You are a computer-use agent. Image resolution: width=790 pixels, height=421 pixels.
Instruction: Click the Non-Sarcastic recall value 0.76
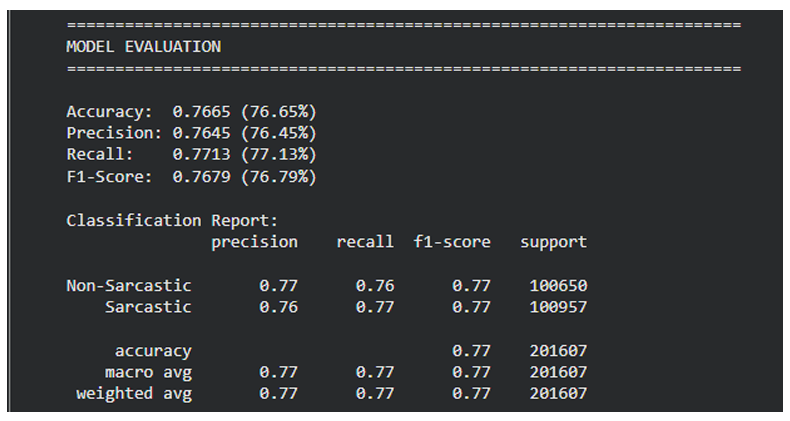(375, 286)
